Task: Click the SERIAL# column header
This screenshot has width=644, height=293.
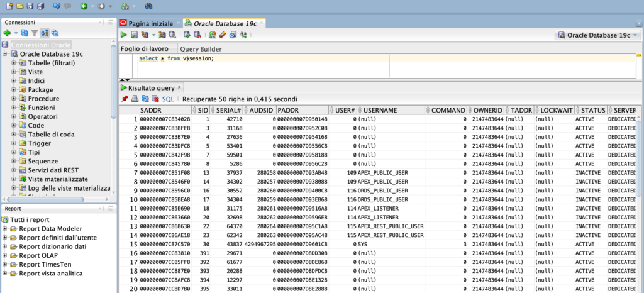Action: (x=226, y=111)
